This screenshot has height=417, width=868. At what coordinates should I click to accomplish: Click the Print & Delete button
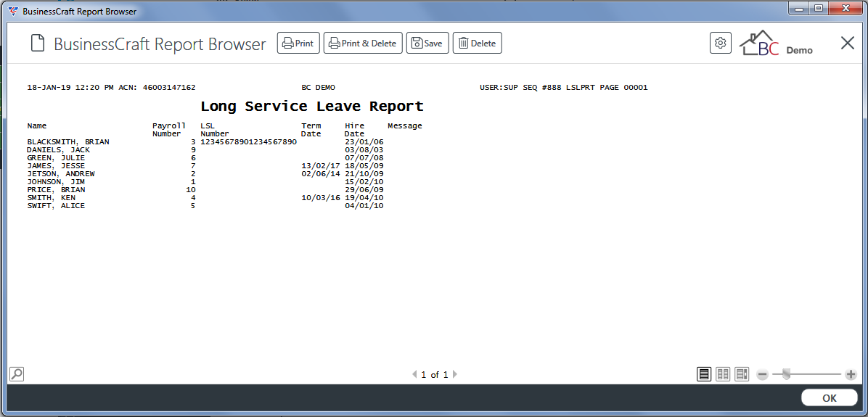[363, 43]
